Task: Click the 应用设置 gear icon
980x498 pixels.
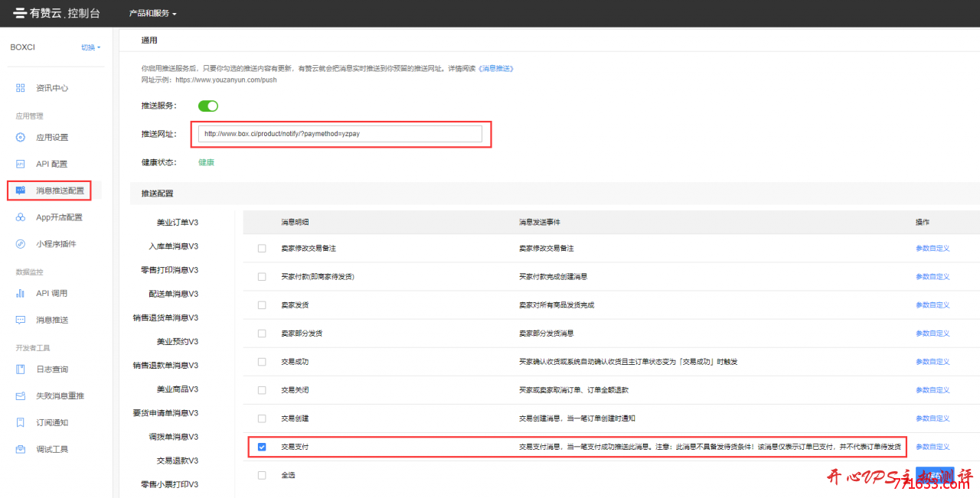Action: [21, 138]
